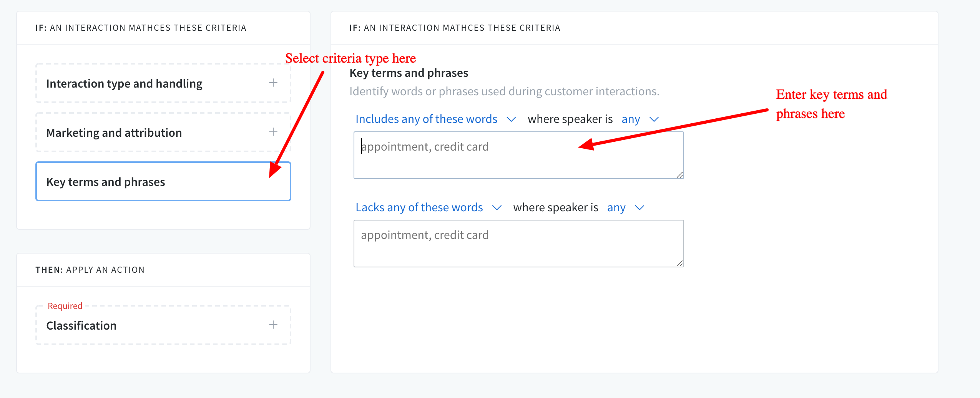Image resolution: width=980 pixels, height=398 pixels.
Task: Click plus icon beside Marketing and attribution
Action: point(273,132)
